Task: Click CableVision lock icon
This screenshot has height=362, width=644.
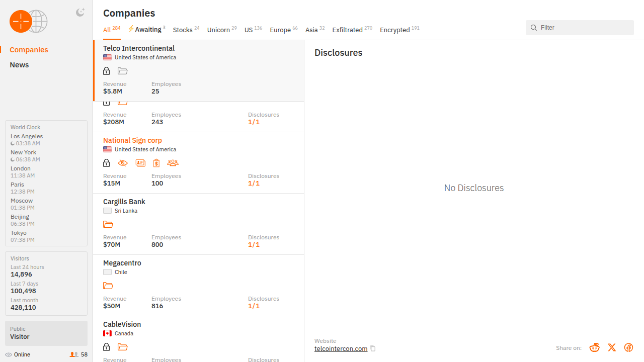Action: point(106,347)
